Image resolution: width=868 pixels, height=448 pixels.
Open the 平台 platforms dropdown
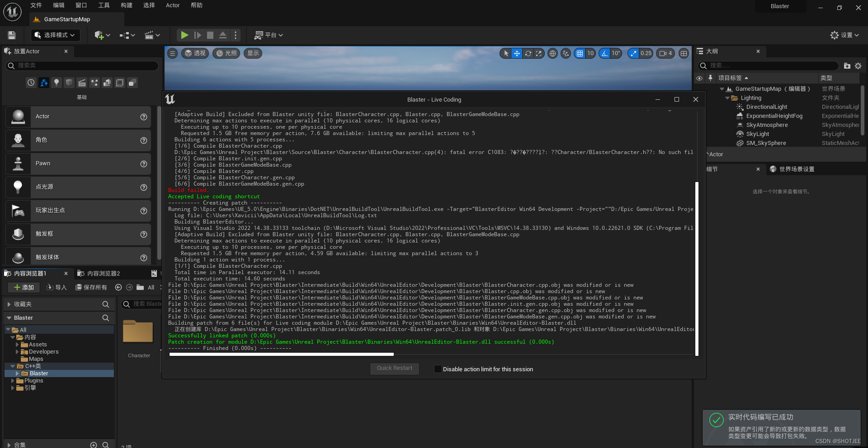(269, 35)
